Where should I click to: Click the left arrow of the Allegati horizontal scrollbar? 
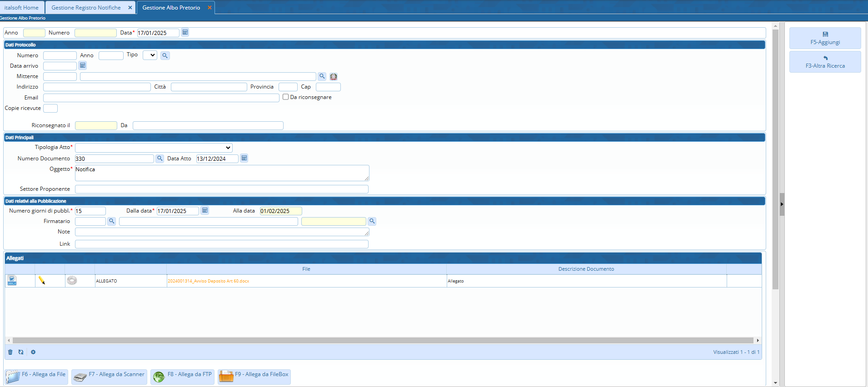[x=9, y=340]
